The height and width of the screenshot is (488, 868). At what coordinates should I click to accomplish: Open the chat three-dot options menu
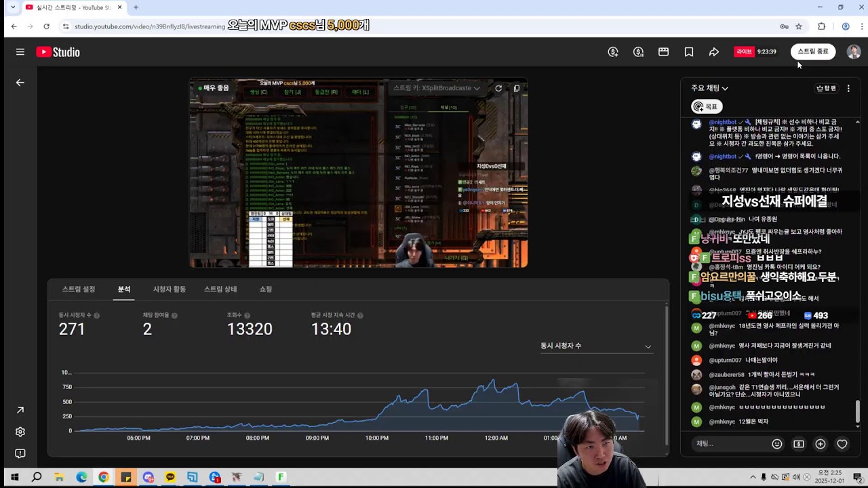pyautogui.click(x=848, y=88)
